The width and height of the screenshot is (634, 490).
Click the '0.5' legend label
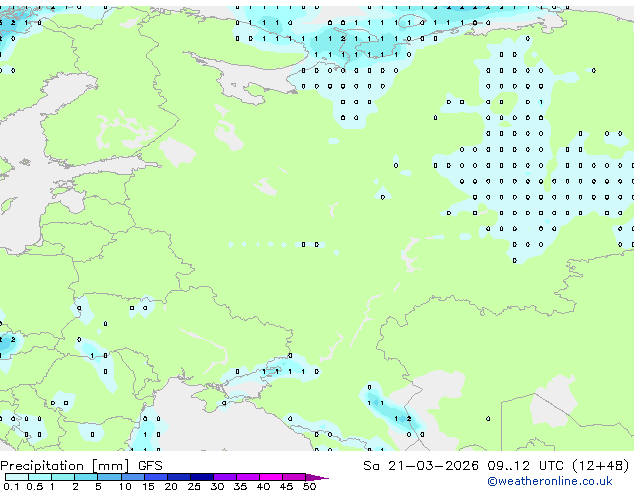[35, 486]
